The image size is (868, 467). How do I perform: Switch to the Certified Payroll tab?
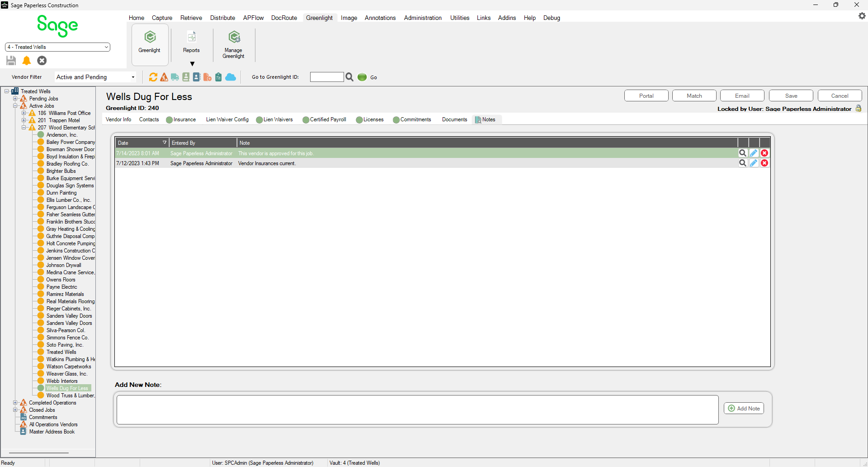(324, 119)
